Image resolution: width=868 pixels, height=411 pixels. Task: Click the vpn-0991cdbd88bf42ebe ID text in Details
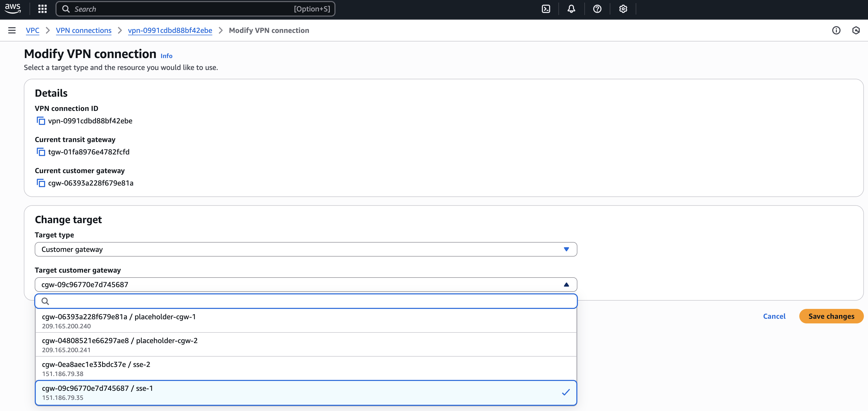[90, 121]
